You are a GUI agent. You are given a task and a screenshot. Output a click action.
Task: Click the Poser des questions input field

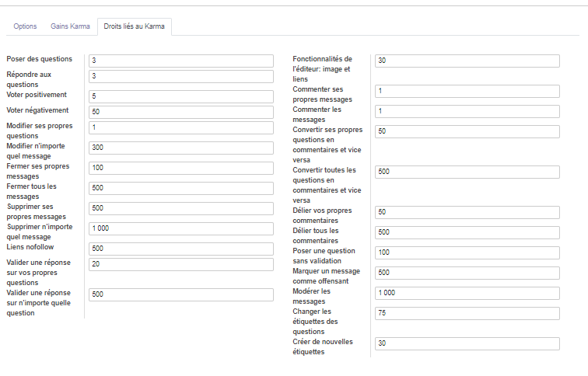(x=180, y=61)
